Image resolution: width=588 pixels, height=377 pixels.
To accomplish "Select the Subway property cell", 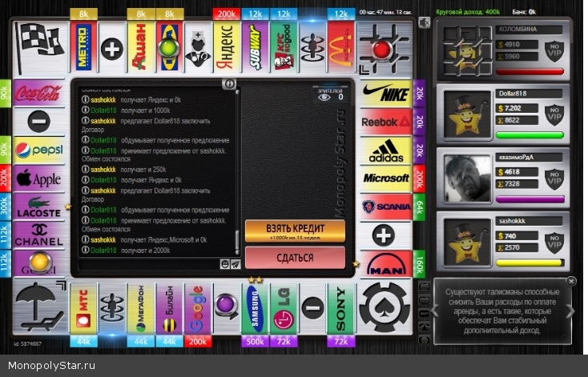I will coord(255,47).
